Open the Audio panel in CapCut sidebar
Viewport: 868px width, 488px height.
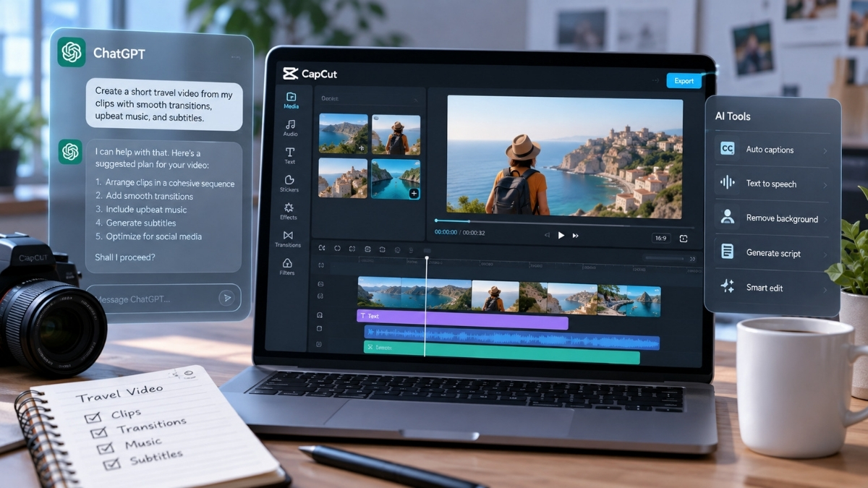click(x=290, y=128)
